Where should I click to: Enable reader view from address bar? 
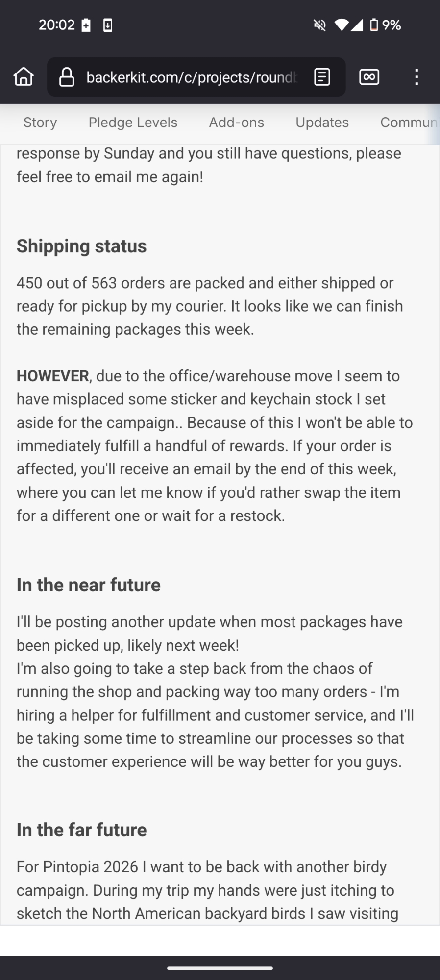tap(322, 77)
